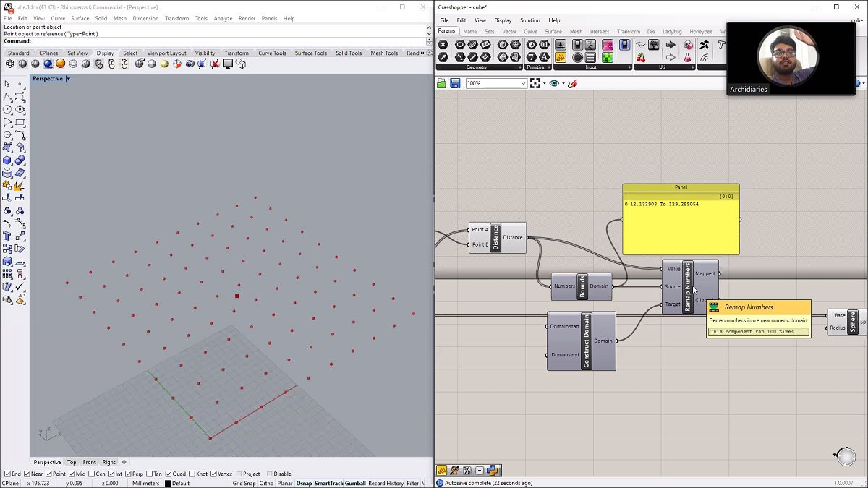This screenshot has width=868, height=488.
Task: Click the Gumball status bar button
Action: coord(354,483)
